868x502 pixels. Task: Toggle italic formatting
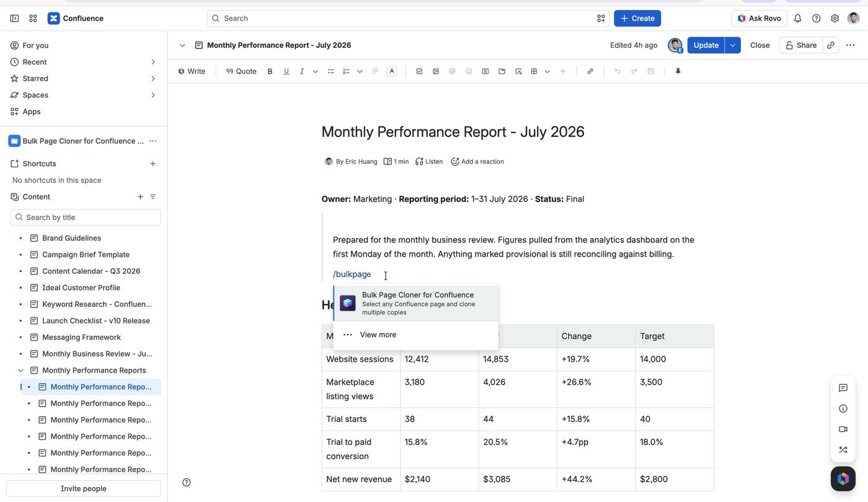pyautogui.click(x=302, y=71)
